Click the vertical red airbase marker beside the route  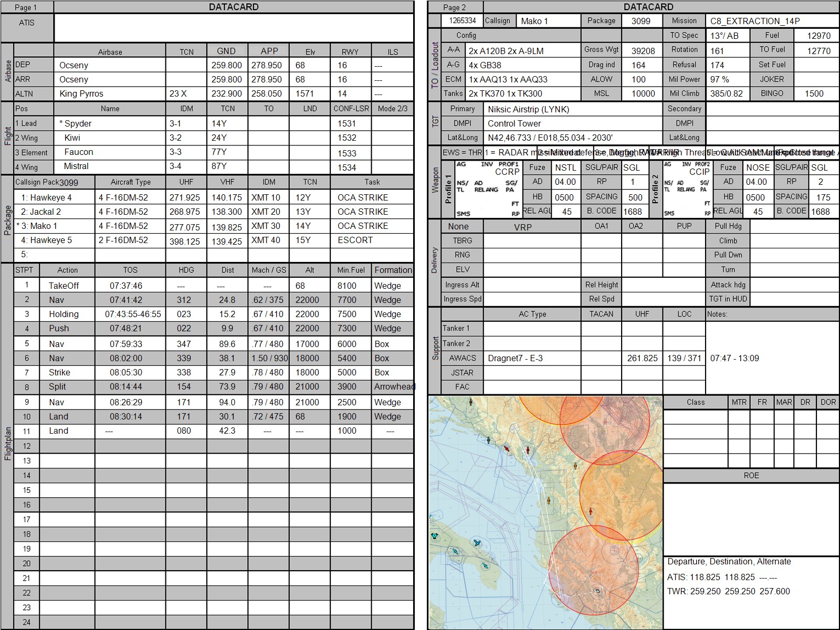pyautogui.click(x=527, y=451)
